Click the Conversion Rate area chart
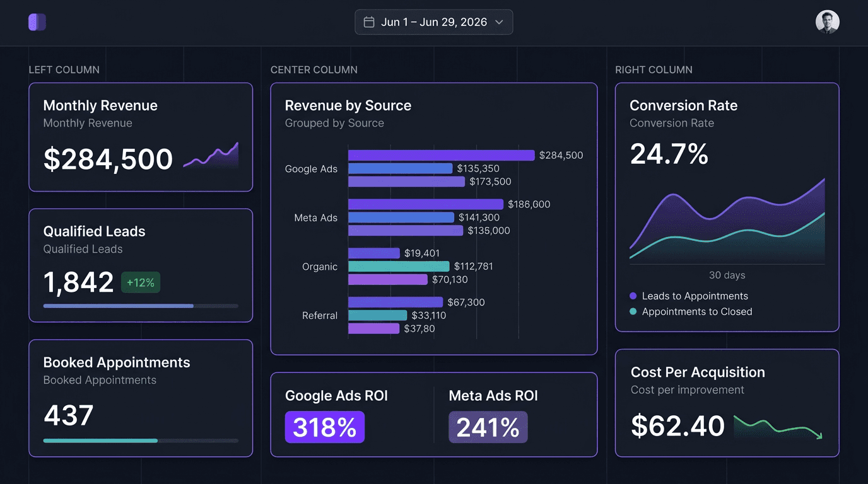Viewport: 868px width, 484px height. (x=727, y=221)
